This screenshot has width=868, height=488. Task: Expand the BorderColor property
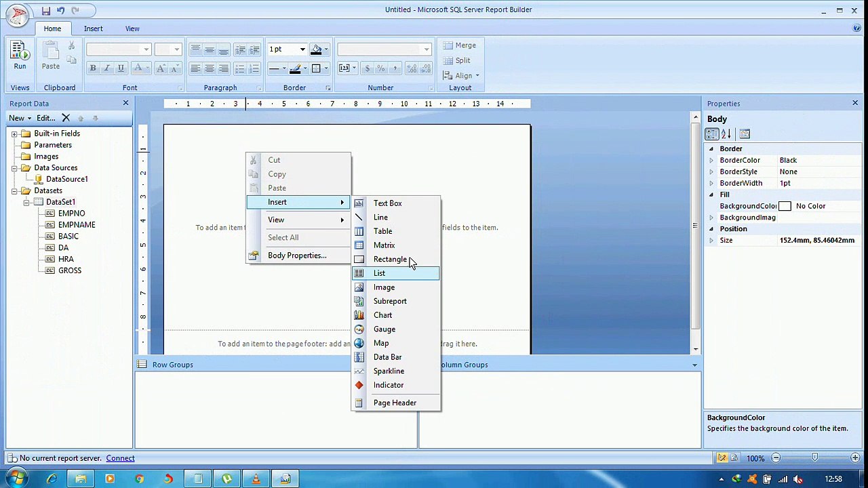pos(711,161)
